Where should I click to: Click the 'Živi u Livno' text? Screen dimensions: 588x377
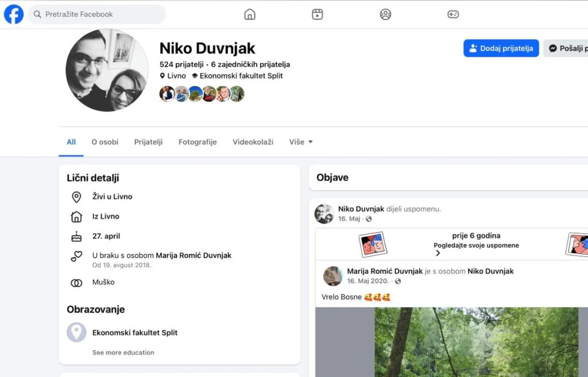[x=113, y=197]
